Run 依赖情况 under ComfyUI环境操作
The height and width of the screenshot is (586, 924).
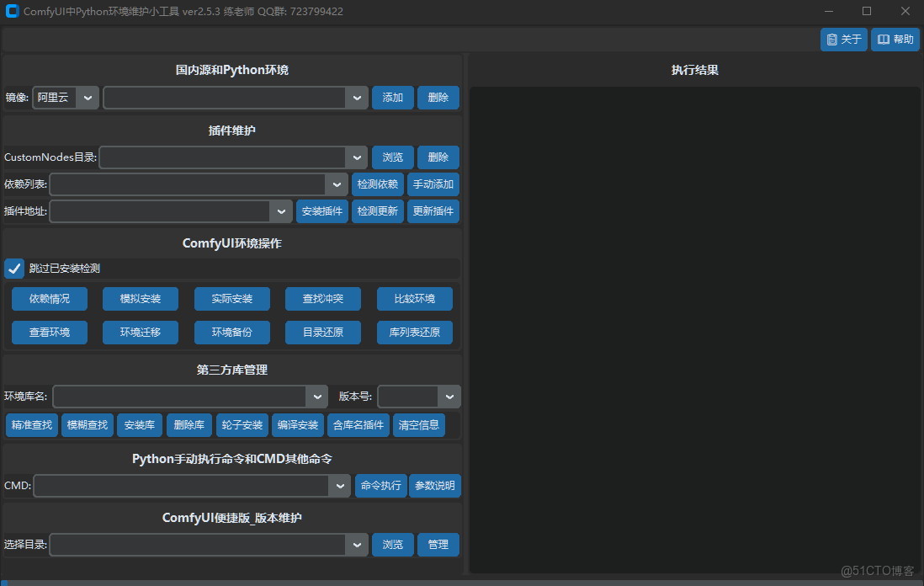pyautogui.click(x=49, y=298)
